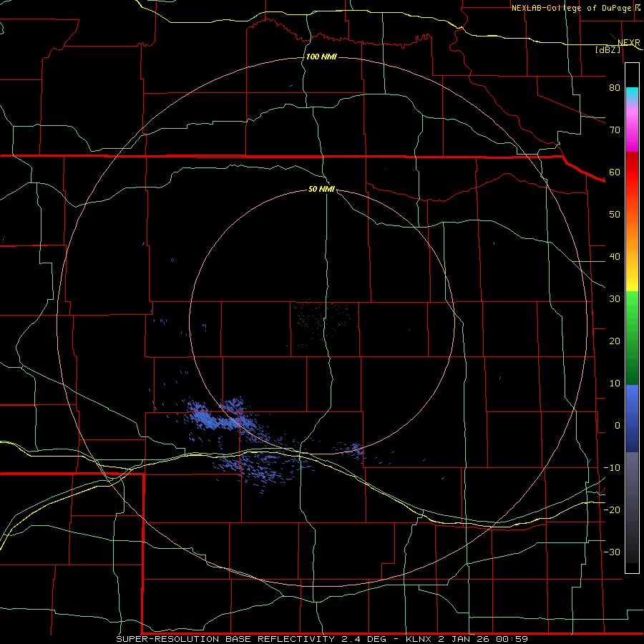Click the 30 value on the dBZ scale

[615, 298]
